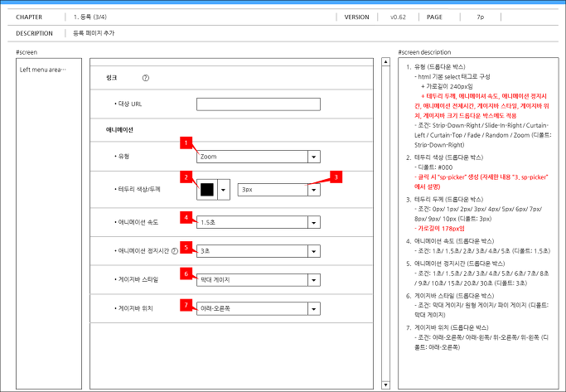Click the 대상 URL input field
566x392 pixels.
[259, 104]
